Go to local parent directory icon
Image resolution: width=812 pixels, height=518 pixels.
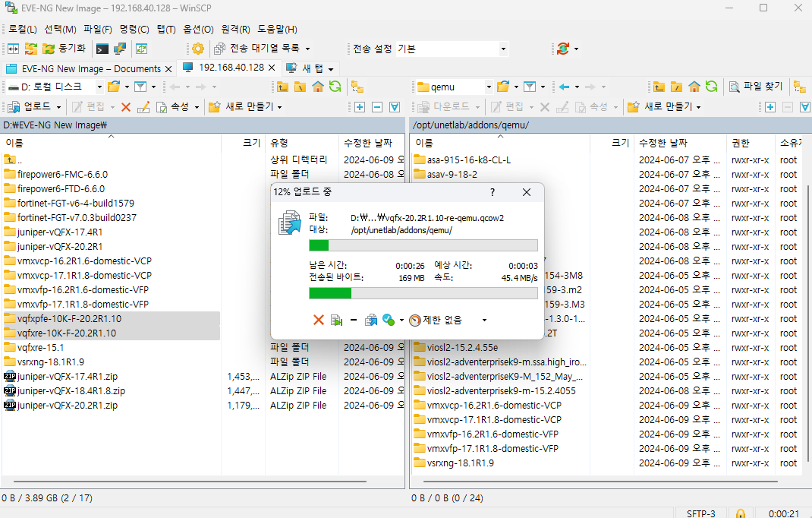click(x=282, y=87)
